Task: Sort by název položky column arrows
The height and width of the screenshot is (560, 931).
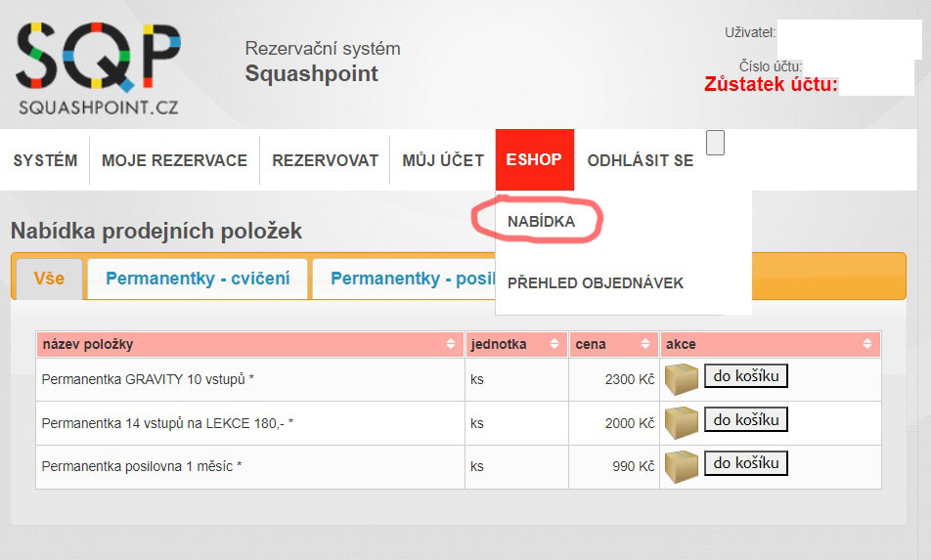Action: [x=451, y=344]
